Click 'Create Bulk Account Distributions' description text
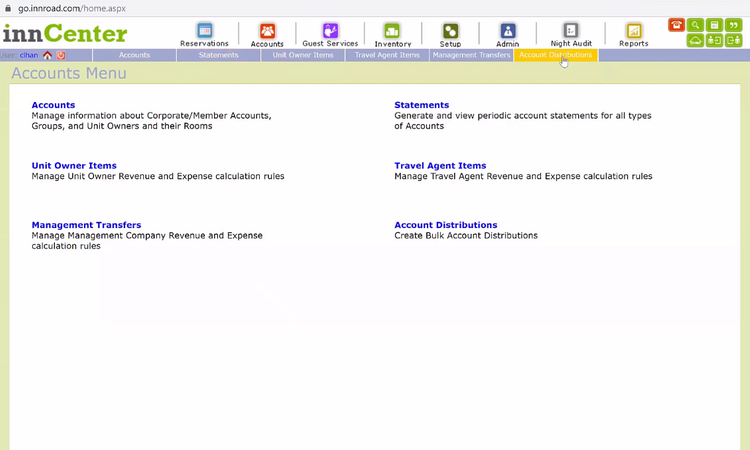Viewport: 750px width, 450px height. pyautogui.click(x=466, y=236)
